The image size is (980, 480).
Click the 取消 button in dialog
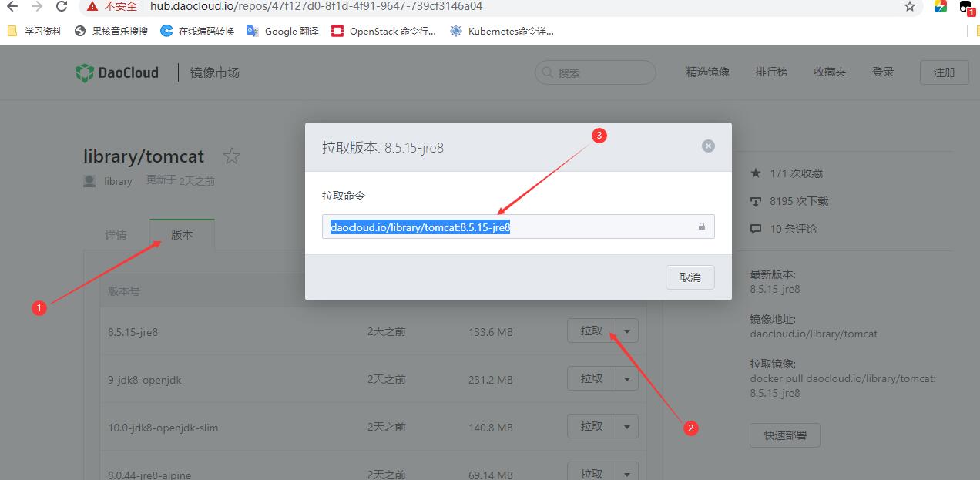tap(690, 277)
